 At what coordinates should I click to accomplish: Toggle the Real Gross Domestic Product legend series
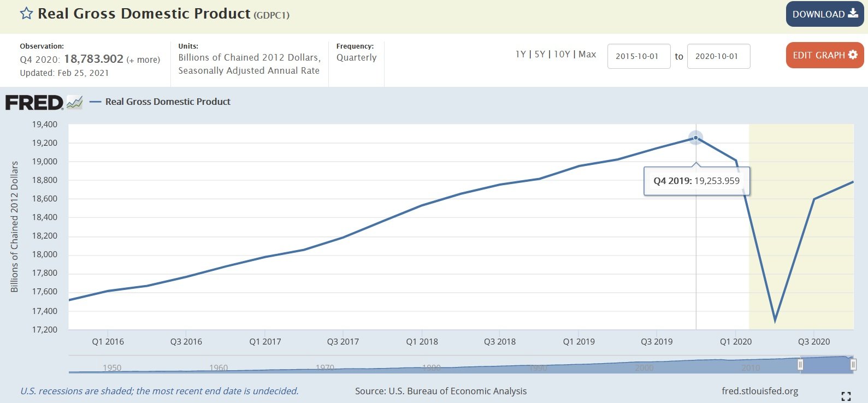tap(168, 102)
